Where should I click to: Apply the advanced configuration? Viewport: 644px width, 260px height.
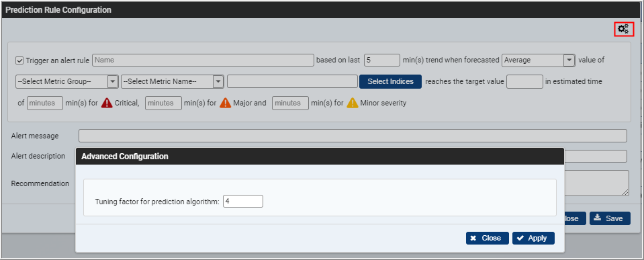[533, 239]
